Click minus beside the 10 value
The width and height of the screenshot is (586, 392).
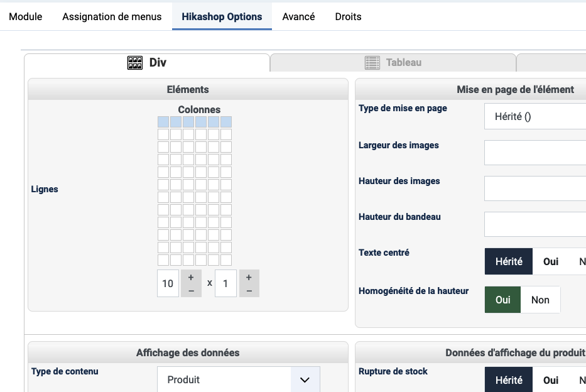191,290
